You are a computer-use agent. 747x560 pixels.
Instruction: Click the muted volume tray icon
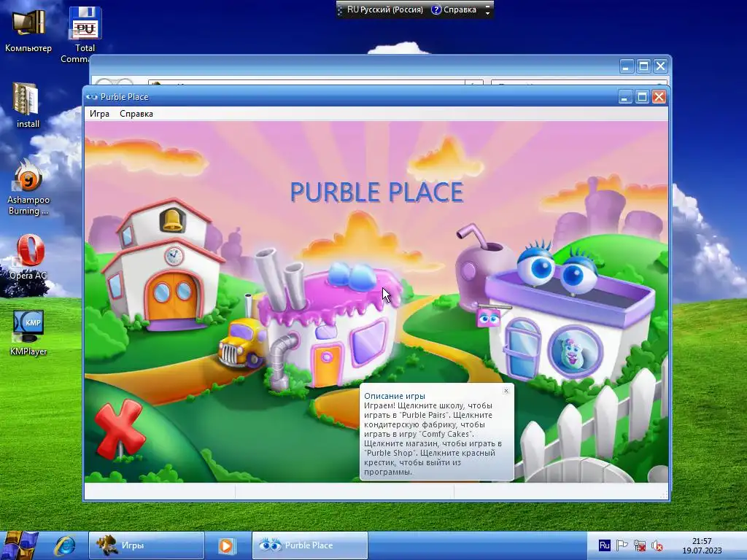pos(657,545)
